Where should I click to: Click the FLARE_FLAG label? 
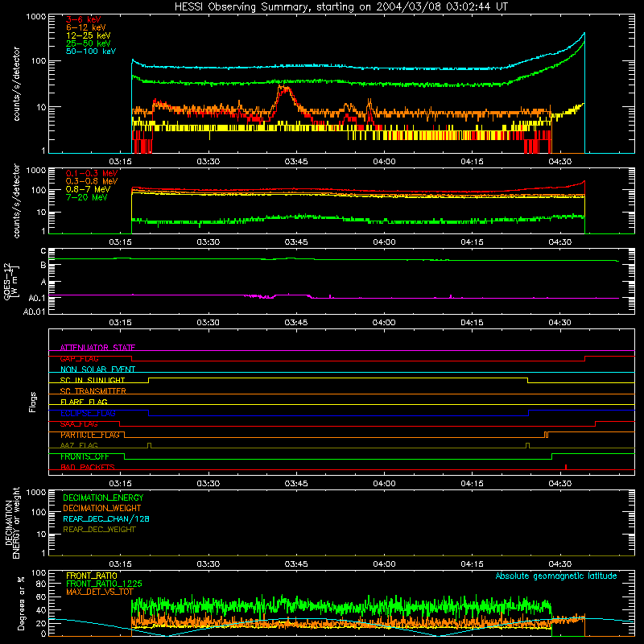coord(84,402)
